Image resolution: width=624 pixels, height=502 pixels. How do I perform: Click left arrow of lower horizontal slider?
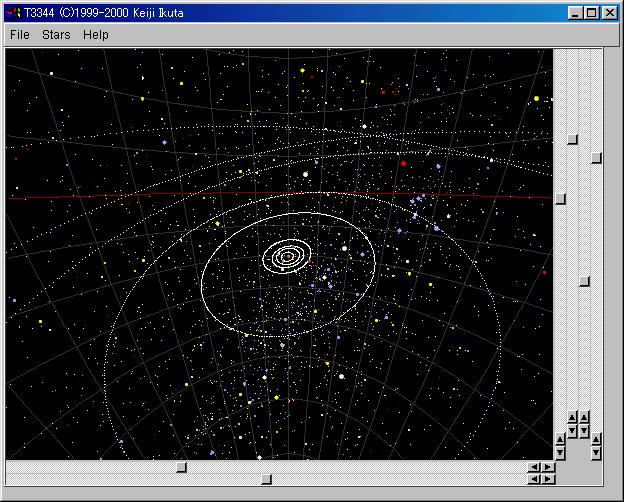[534, 479]
